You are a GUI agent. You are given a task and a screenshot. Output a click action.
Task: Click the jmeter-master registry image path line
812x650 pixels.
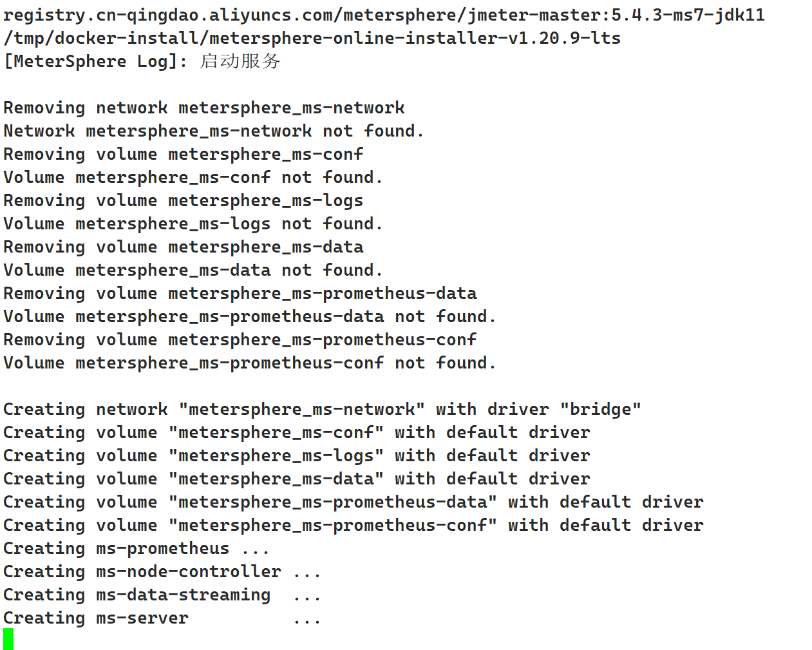pyautogui.click(x=384, y=15)
